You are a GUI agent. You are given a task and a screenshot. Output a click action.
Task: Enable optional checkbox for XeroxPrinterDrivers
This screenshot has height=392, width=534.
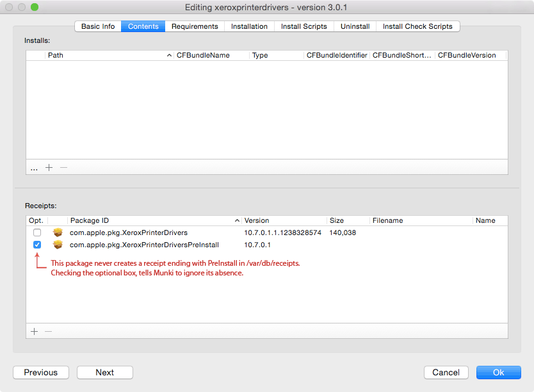[37, 233]
